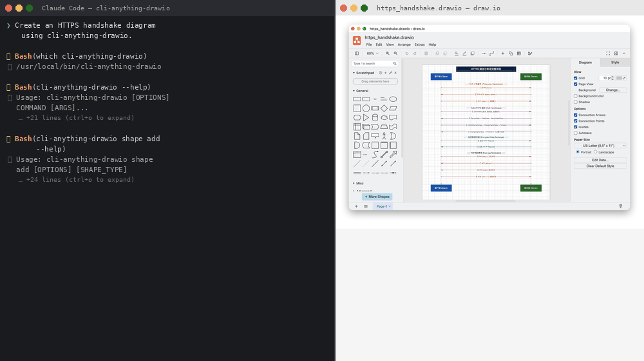Click the Zoom In magnifier icon
This screenshot has height=361, width=644.
coord(388,54)
